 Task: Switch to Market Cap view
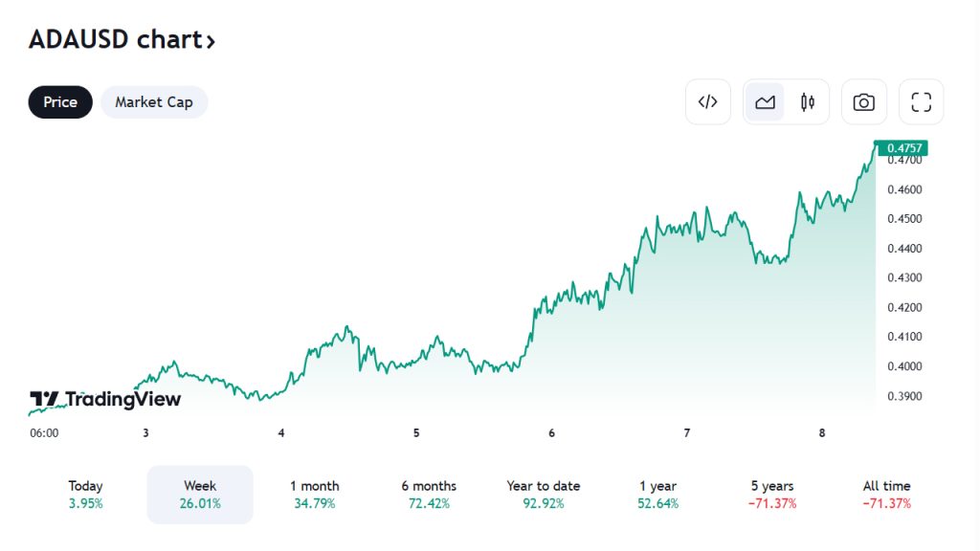tap(154, 102)
